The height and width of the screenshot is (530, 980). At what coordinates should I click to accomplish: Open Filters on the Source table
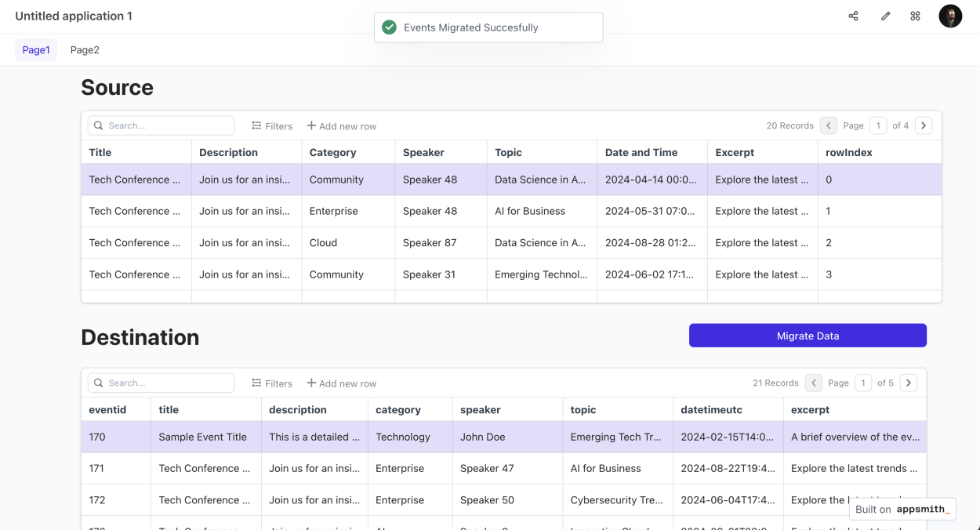(271, 125)
